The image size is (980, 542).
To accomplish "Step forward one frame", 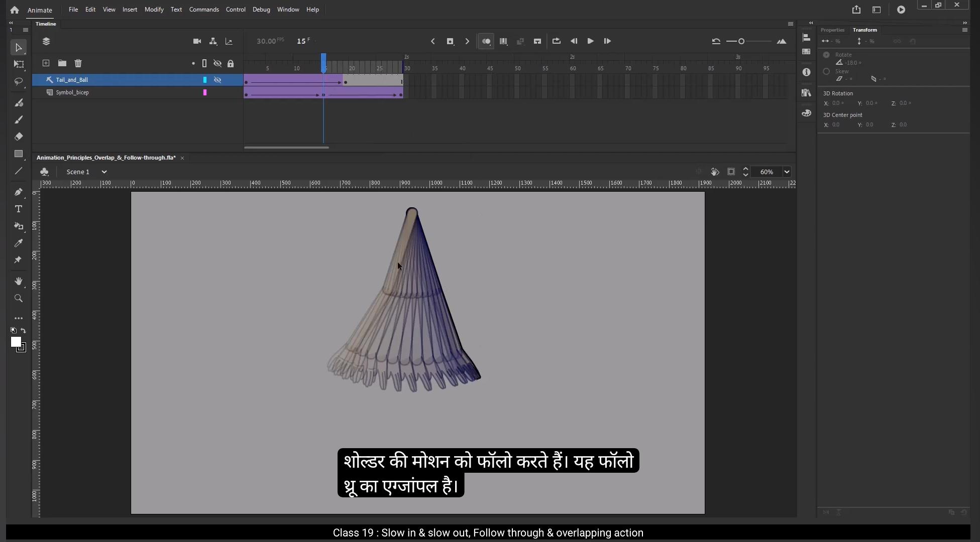I will 607,41.
